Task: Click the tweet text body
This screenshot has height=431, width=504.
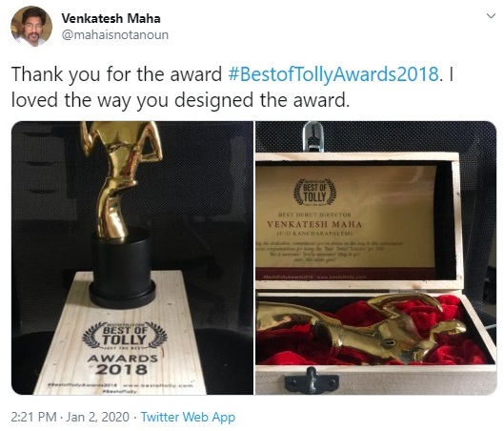Action: (232, 87)
